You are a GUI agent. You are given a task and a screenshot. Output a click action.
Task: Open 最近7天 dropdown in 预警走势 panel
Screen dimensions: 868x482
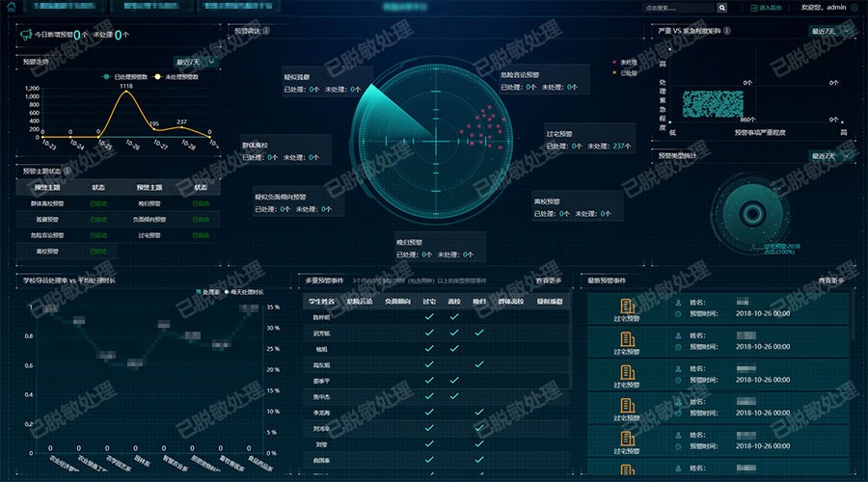[195, 62]
